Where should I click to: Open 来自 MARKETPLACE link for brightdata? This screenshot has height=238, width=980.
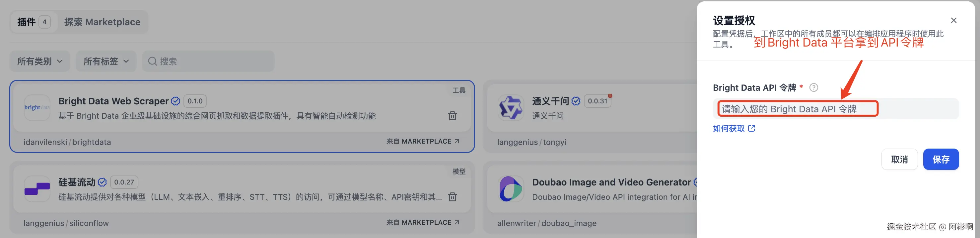point(423,142)
